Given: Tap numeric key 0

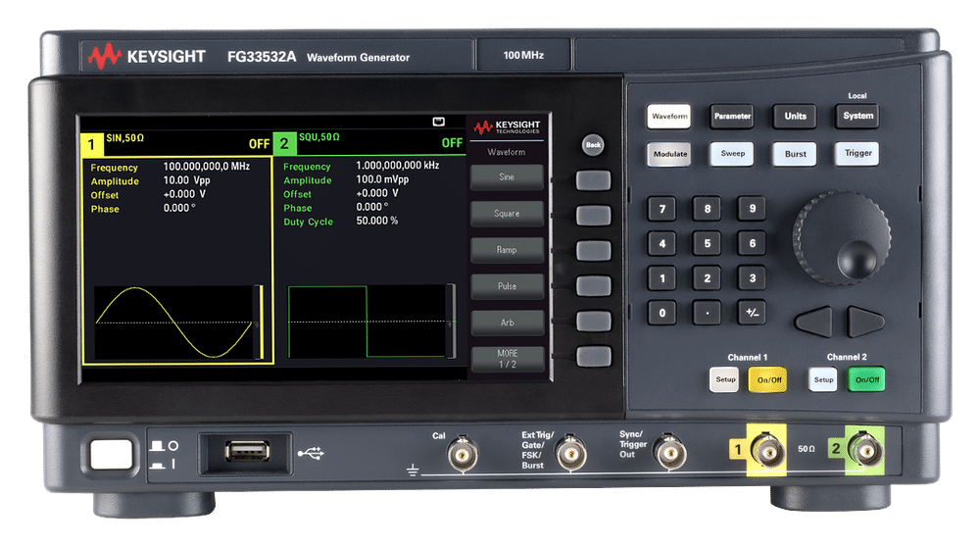Looking at the screenshot, I should click(661, 313).
